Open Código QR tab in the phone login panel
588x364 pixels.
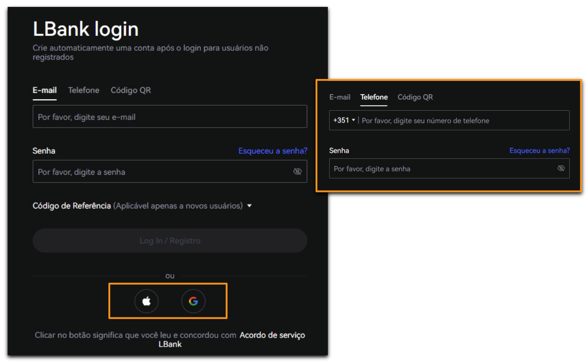tap(415, 97)
